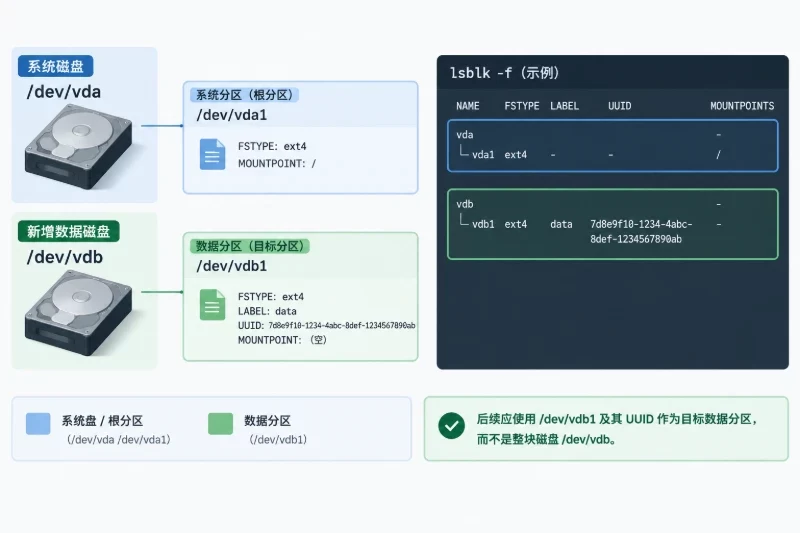Image resolution: width=800 pixels, height=533 pixels.
Task: Click FSTYPE: ext4 in the vda1 card
Action: point(272,146)
